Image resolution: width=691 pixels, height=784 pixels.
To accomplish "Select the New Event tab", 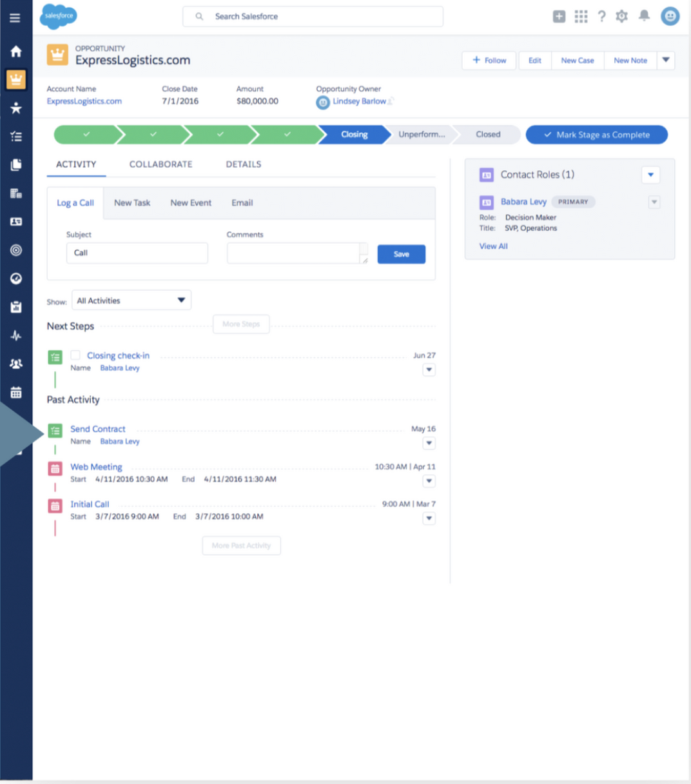I will 191,202.
